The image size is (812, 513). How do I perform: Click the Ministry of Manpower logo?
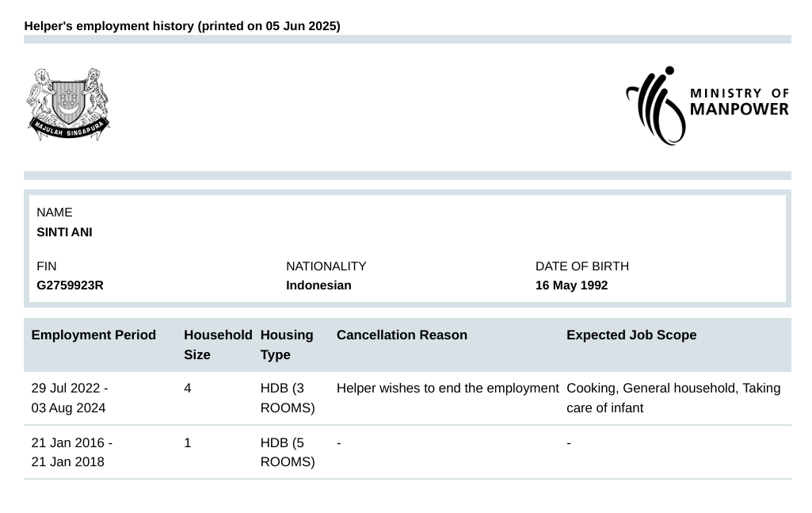pos(707,105)
